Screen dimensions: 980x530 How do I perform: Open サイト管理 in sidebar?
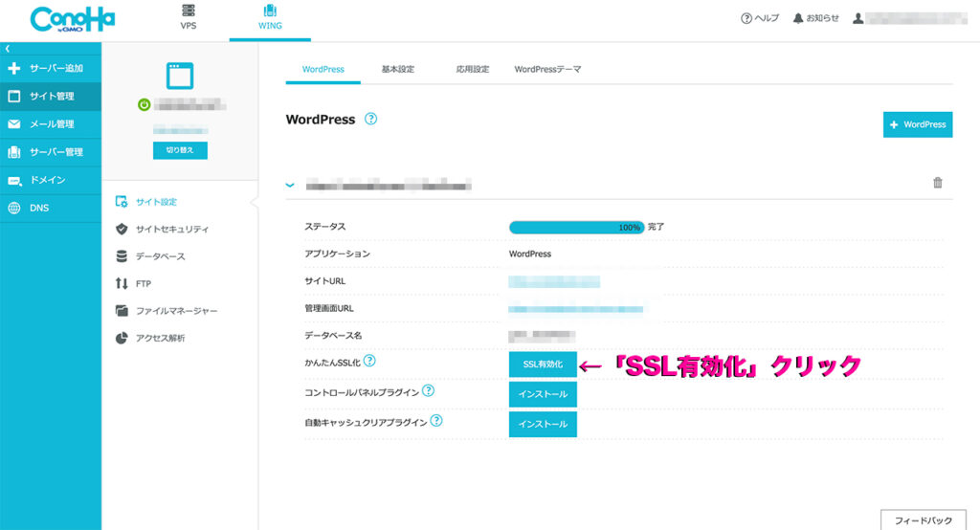tap(51, 97)
